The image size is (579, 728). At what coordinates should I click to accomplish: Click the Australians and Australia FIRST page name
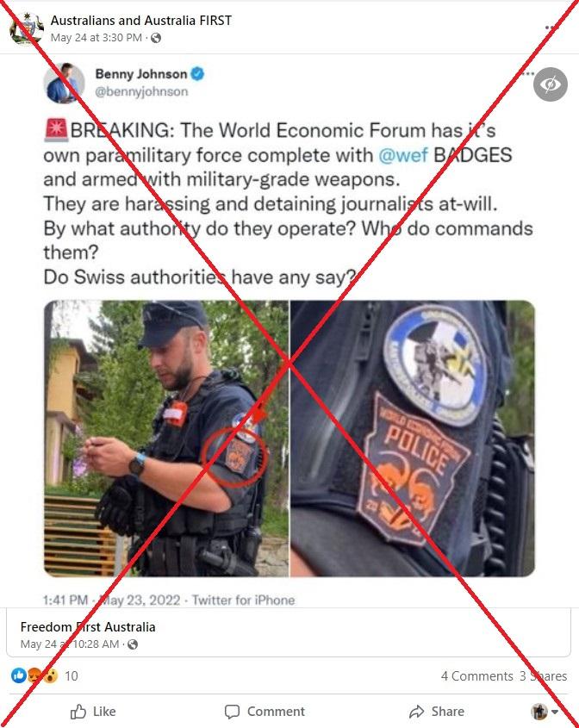[x=141, y=21]
